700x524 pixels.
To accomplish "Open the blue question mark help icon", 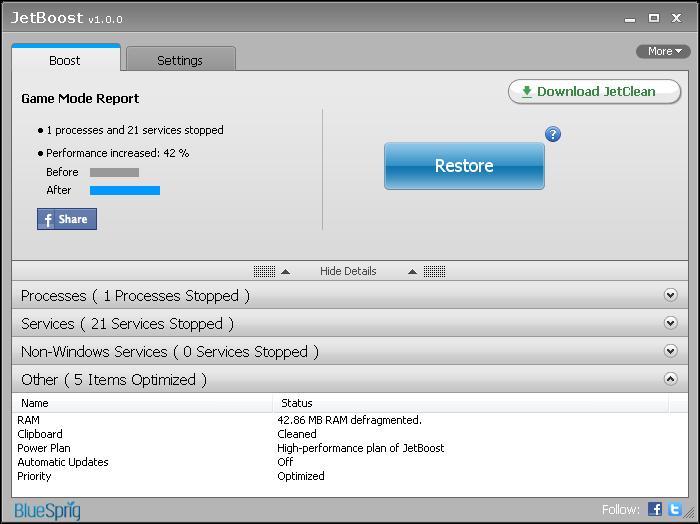I will point(553,134).
